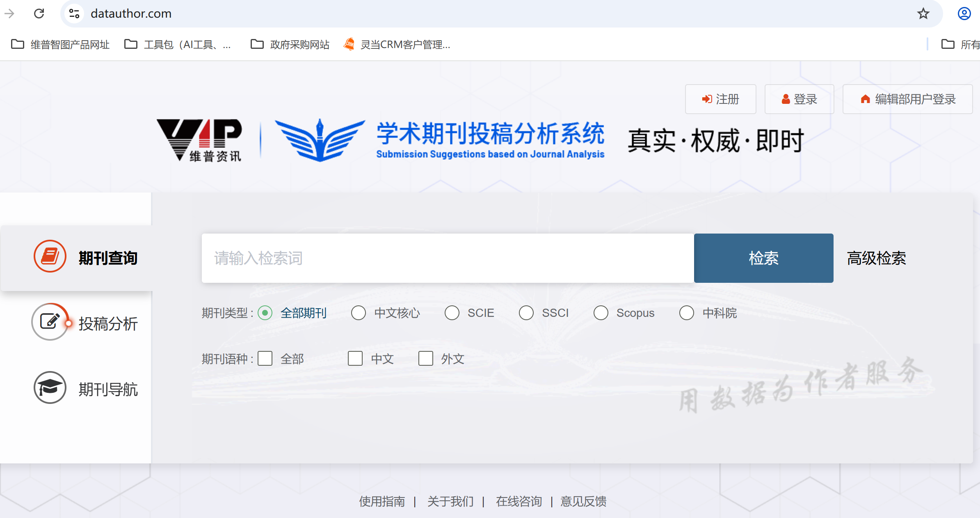Viewport: 980px width, 518px height.
Task: Select the SCIE journal type radio
Action: (452, 313)
